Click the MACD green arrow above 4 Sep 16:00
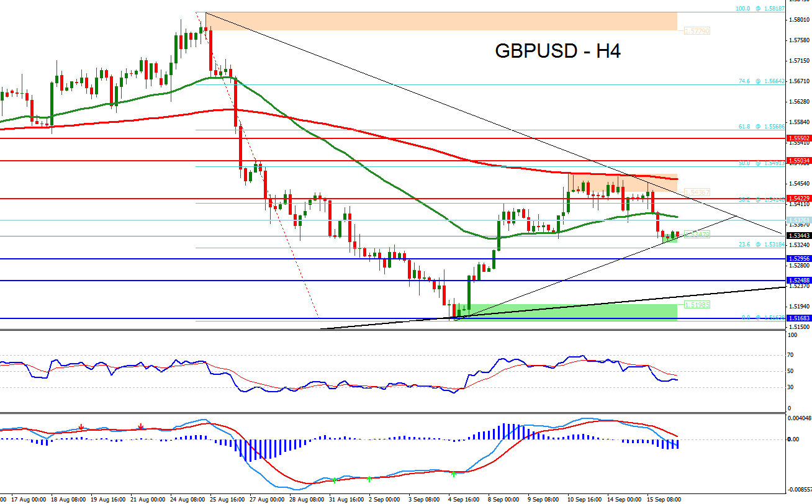Screen dimensions: 812x504 [453, 474]
